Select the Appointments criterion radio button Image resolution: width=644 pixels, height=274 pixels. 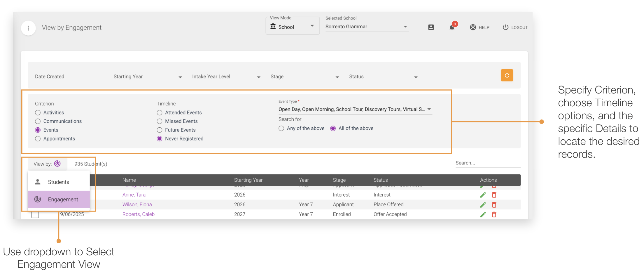click(x=38, y=138)
